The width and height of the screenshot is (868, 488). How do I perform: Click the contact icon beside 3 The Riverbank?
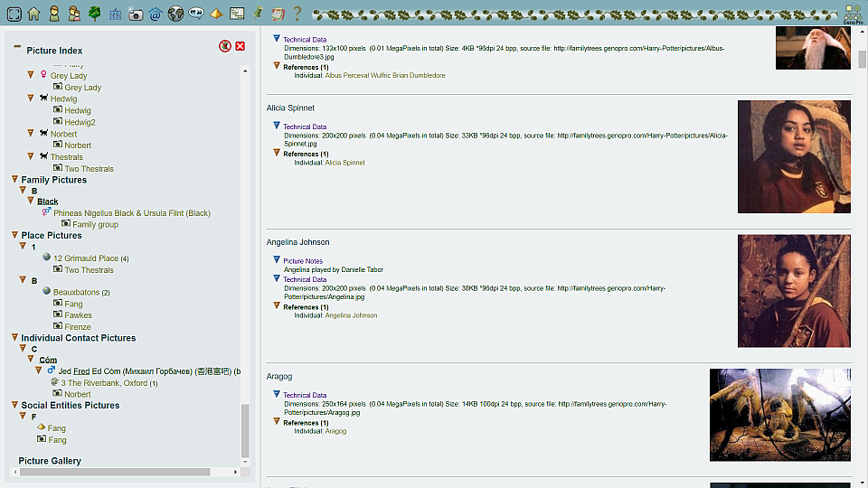pyautogui.click(x=54, y=381)
